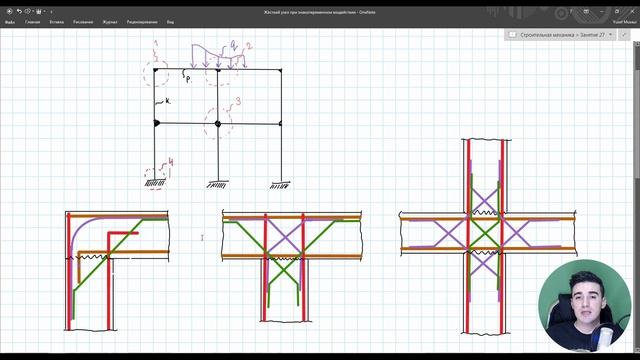This screenshot has height=360, width=640.
Task: Click the full page view expand arrow
Action: [624, 35]
